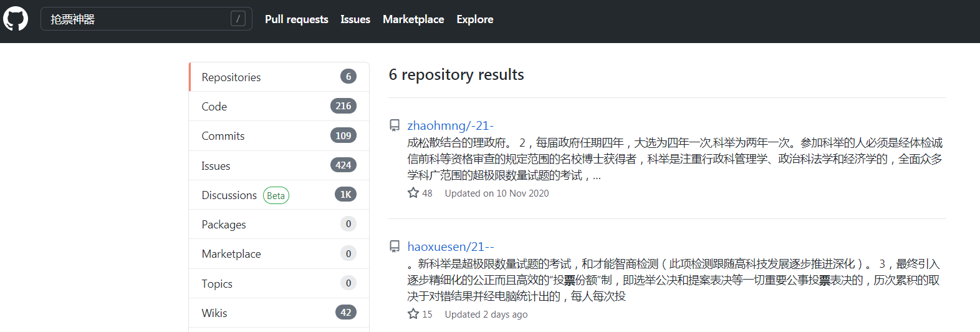Click the 424 count badge beside sidebar Issues
The height and width of the screenshot is (332, 980).
343,165
